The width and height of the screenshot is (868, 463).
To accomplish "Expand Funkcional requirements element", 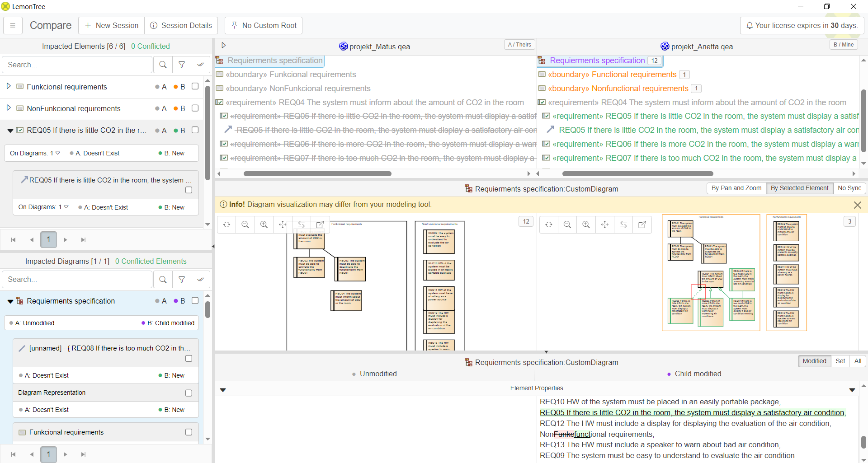I will point(9,86).
